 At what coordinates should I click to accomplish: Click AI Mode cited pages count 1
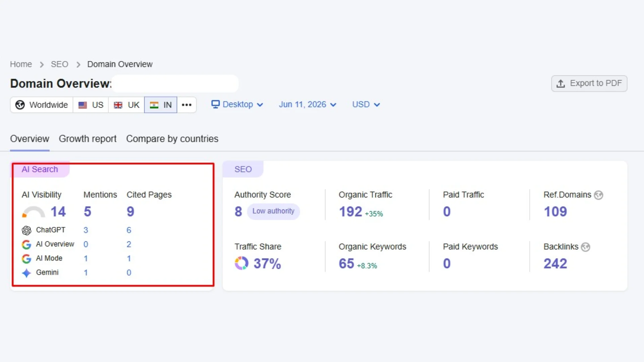129,258
